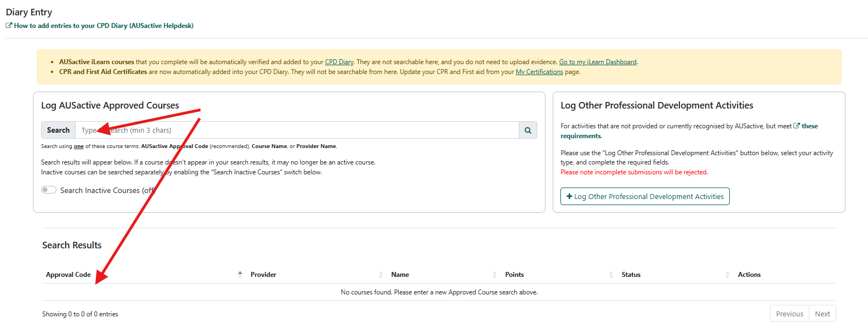
Task: Go to the Next results page
Action: pos(822,314)
